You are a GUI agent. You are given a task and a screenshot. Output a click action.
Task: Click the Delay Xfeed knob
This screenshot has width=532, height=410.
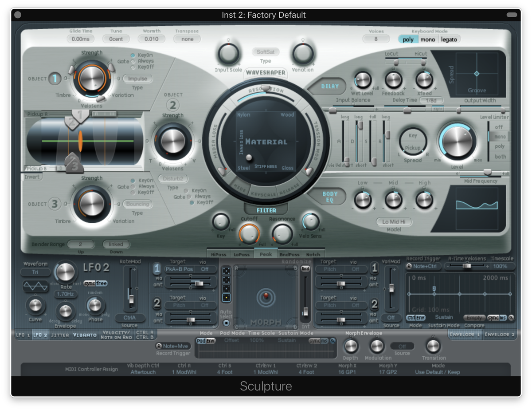(x=424, y=80)
